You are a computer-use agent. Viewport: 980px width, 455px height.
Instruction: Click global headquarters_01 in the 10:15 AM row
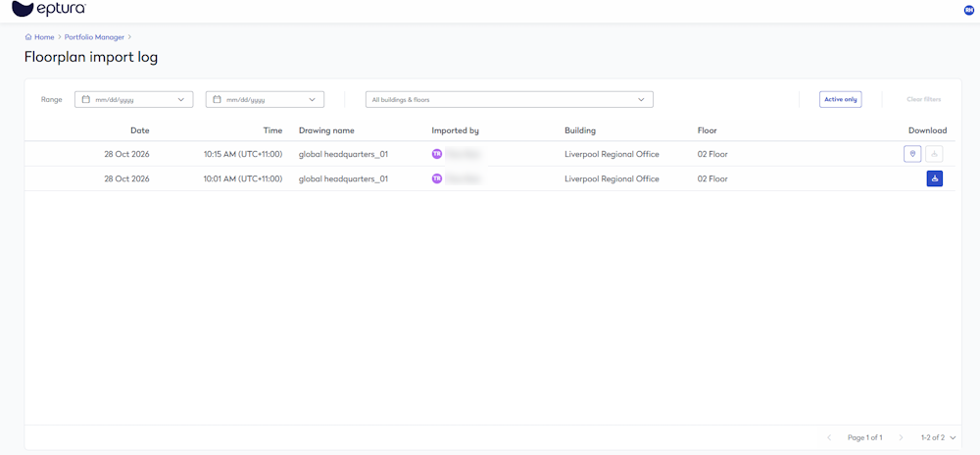343,154
